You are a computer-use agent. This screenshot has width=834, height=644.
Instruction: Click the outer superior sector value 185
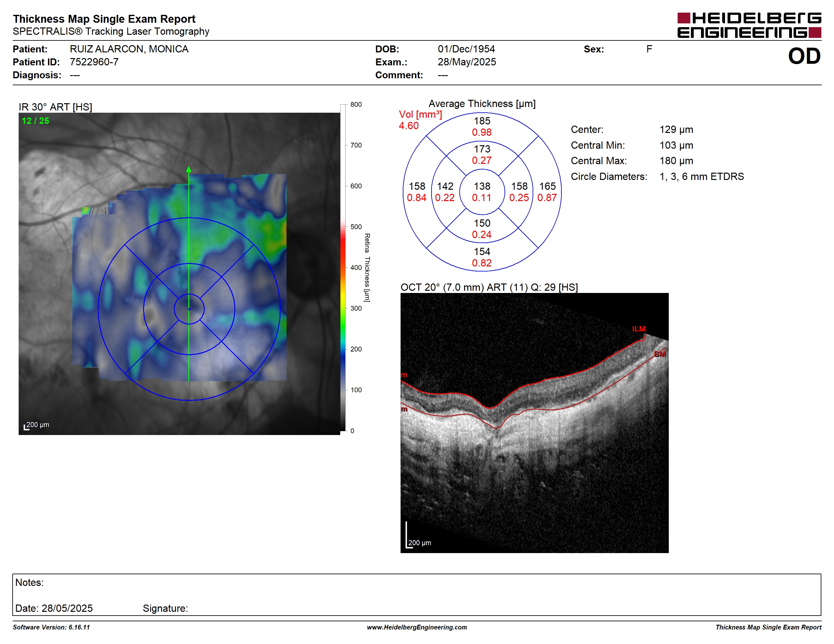pos(482,121)
